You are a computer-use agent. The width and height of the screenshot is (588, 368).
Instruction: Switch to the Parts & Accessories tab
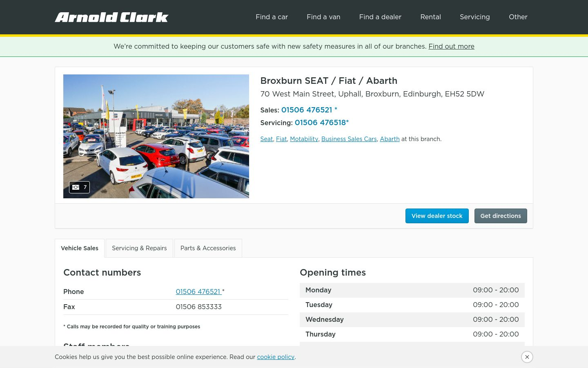208,248
